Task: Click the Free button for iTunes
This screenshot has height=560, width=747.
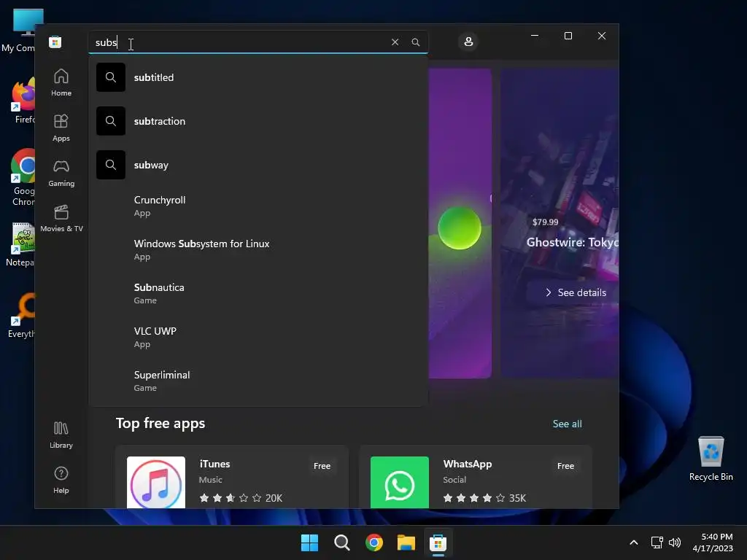Action: pyautogui.click(x=322, y=466)
